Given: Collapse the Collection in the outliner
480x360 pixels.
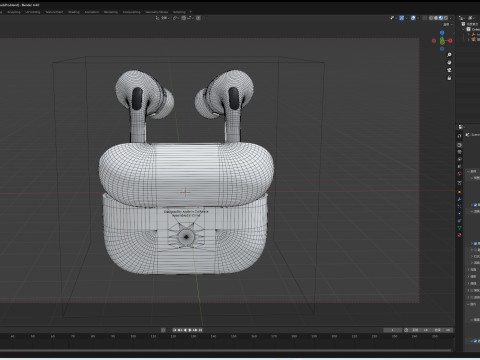Looking at the screenshot, I should (x=463, y=29).
